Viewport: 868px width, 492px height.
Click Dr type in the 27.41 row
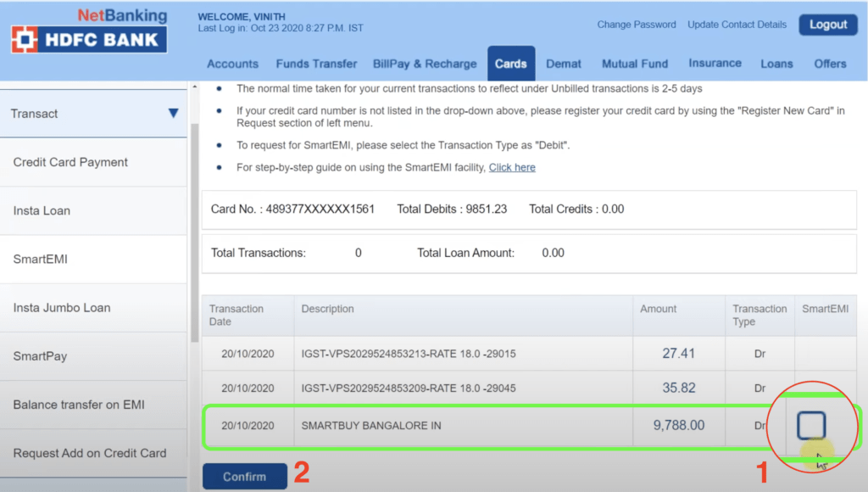click(759, 354)
